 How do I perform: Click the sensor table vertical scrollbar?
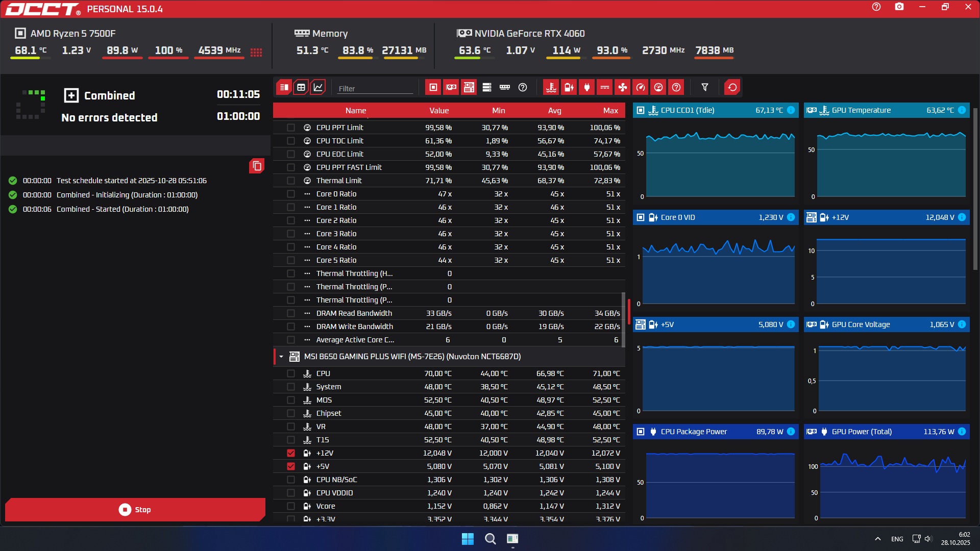click(623, 319)
